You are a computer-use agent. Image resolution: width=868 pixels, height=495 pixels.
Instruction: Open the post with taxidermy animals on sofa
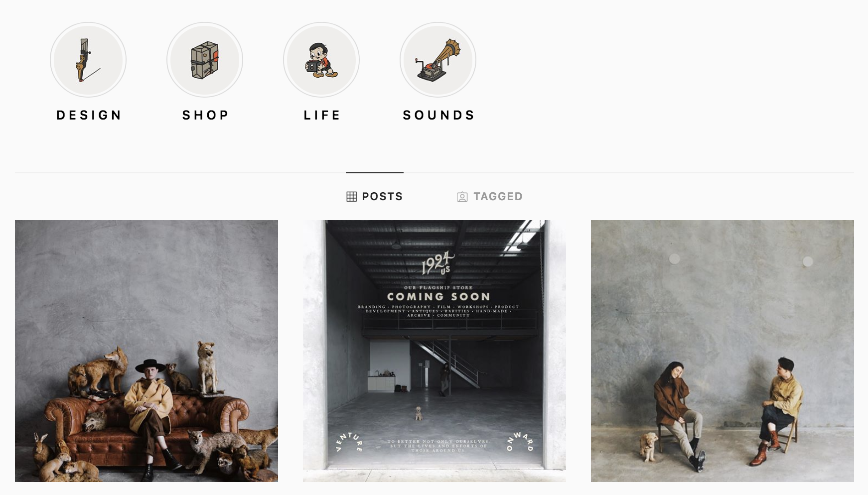pyautogui.click(x=146, y=351)
